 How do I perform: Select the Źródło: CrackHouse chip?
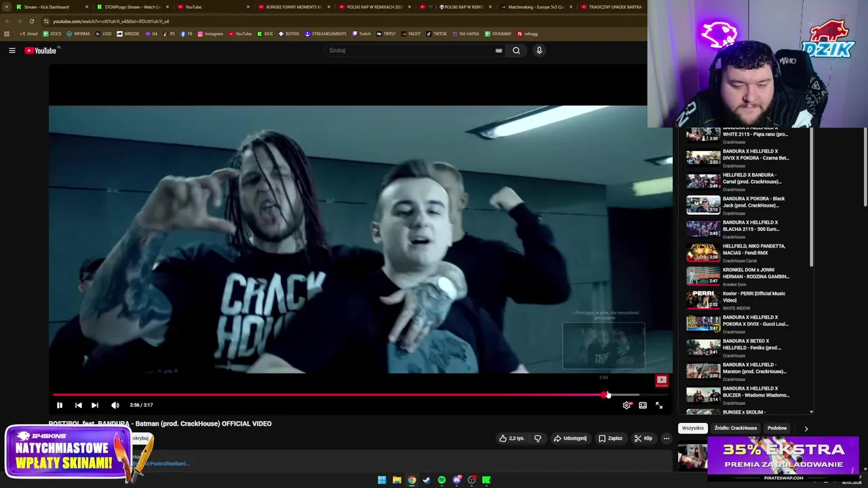coord(735,428)
